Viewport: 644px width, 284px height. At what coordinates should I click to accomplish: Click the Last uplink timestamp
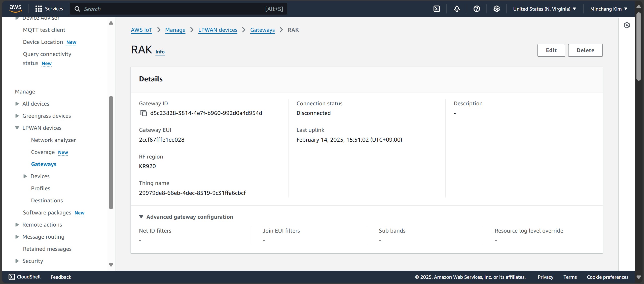pyautogui.click(x=349, y=140)
